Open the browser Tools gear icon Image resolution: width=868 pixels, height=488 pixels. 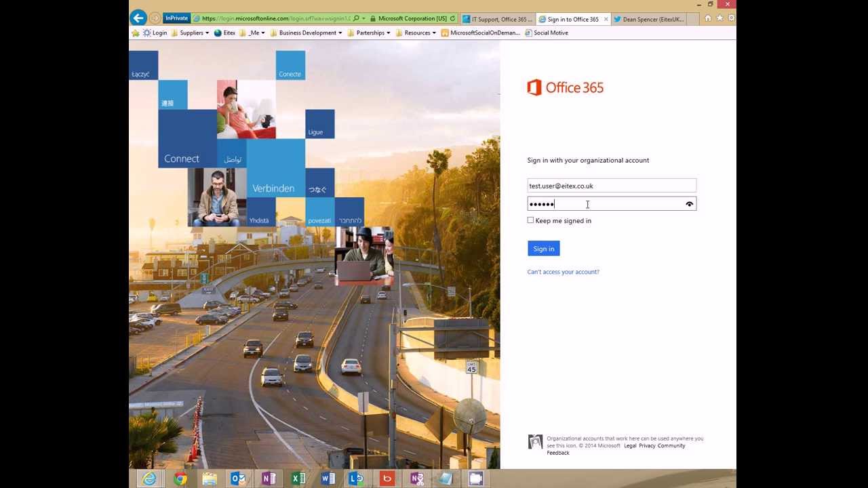tap(731, 18)
